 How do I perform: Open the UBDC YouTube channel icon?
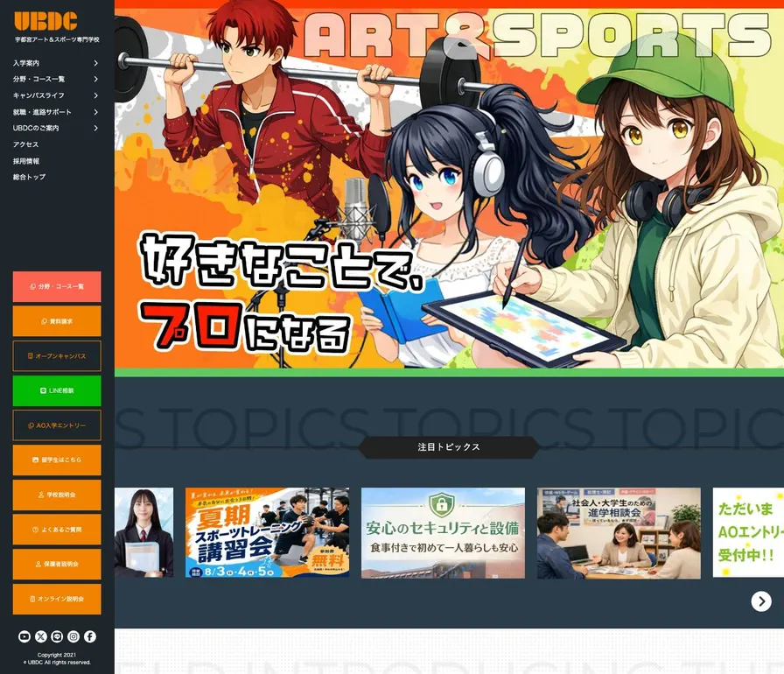(24, 636)
